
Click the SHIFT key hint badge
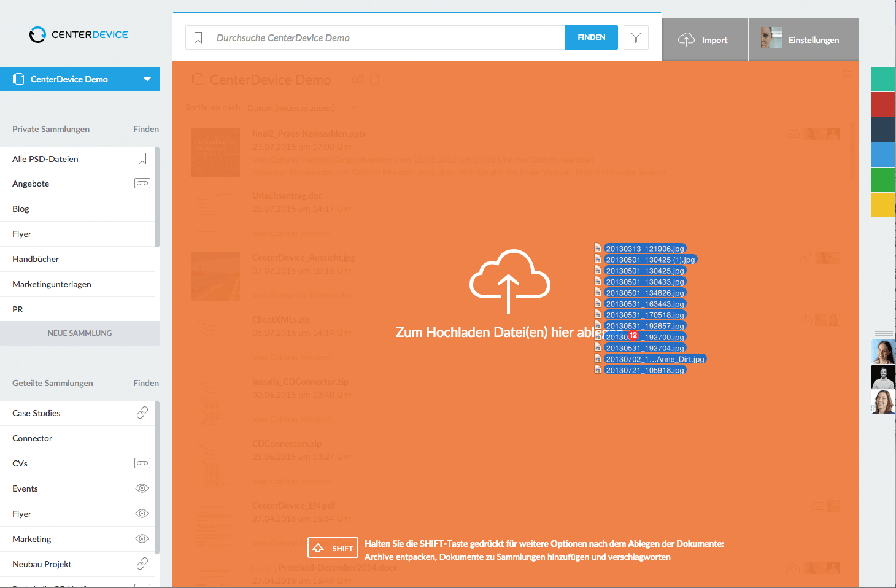tap(333, 548)
